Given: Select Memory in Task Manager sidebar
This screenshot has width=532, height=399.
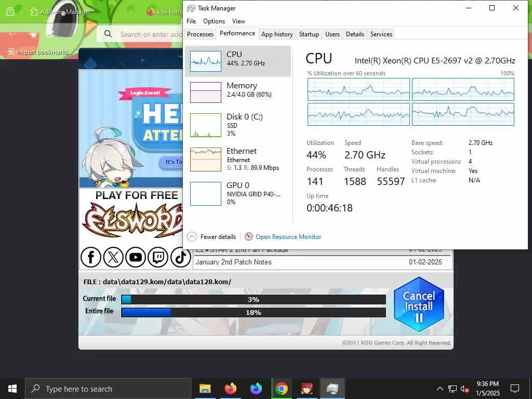Looking at the screenshot, I should point(238,92).
